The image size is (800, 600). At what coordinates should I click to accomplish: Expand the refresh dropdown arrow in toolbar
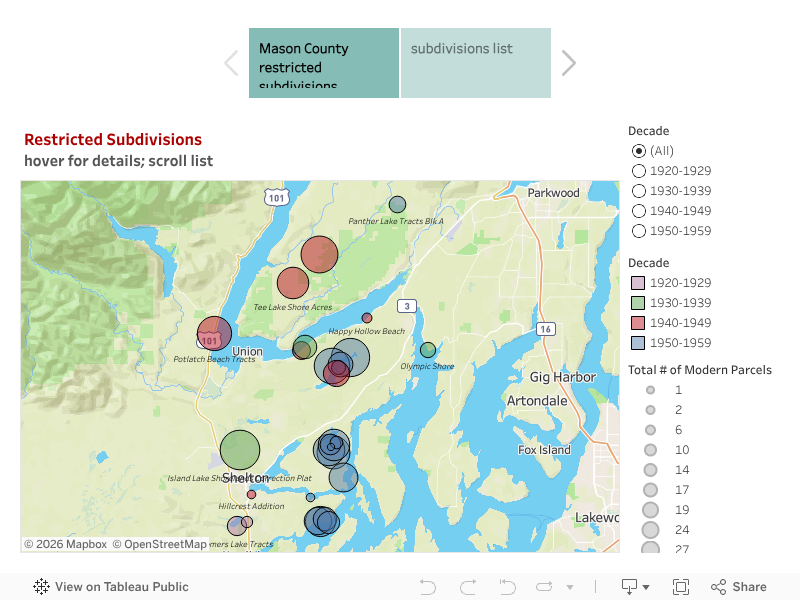coord(570,587)
